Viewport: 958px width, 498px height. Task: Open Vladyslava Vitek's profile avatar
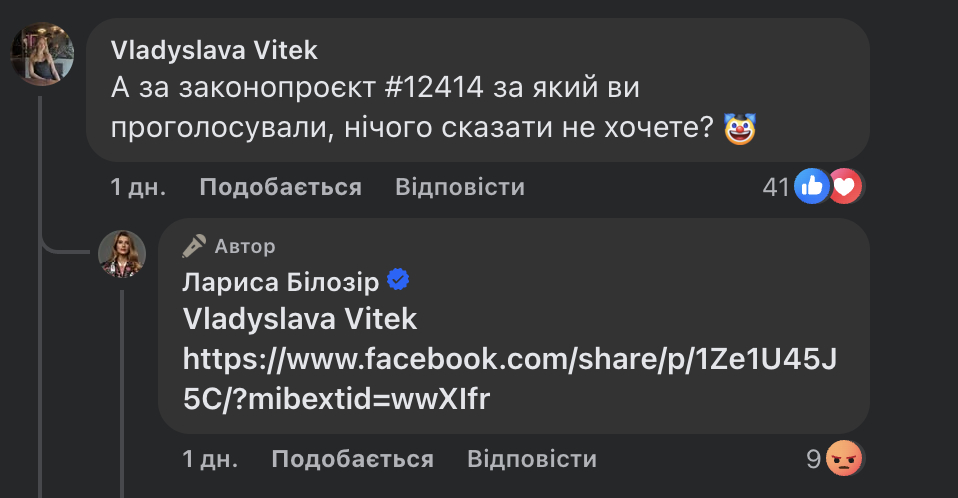pos(43,54)
